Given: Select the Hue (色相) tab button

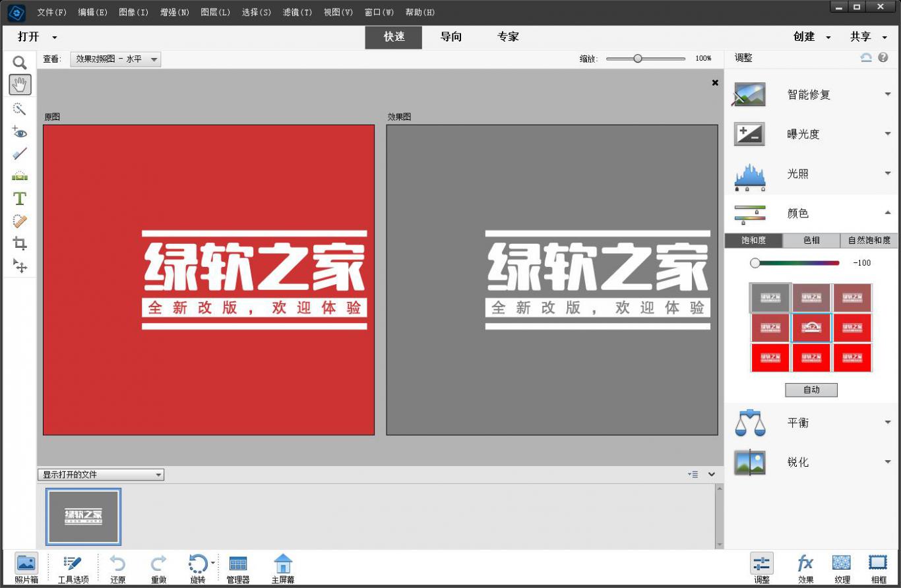Looking at the screenshot, I should (x=811, y=241).
